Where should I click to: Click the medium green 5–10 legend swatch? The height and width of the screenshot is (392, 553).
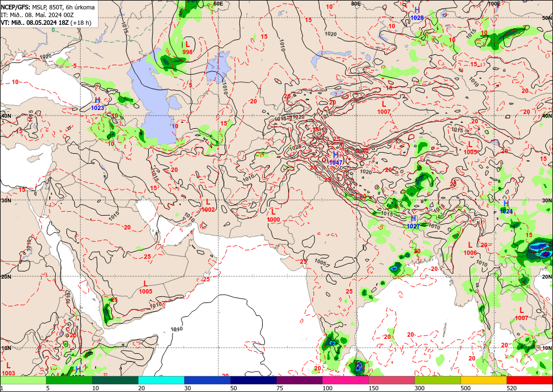(x=69, y=380)
